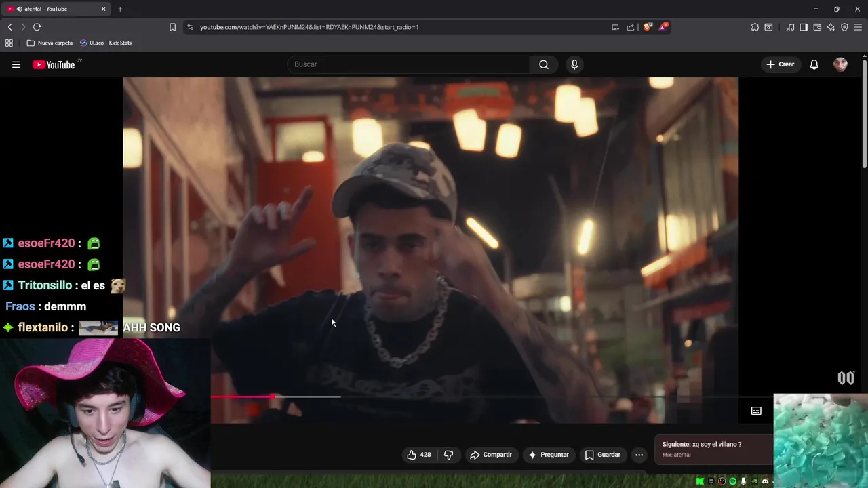Open Spotify icon in system tray

(732, 481)
